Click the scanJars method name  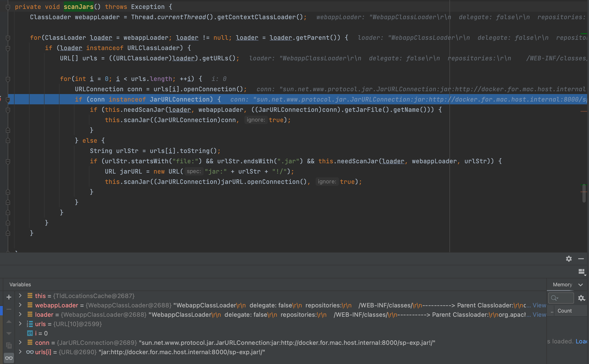[78, 7]
